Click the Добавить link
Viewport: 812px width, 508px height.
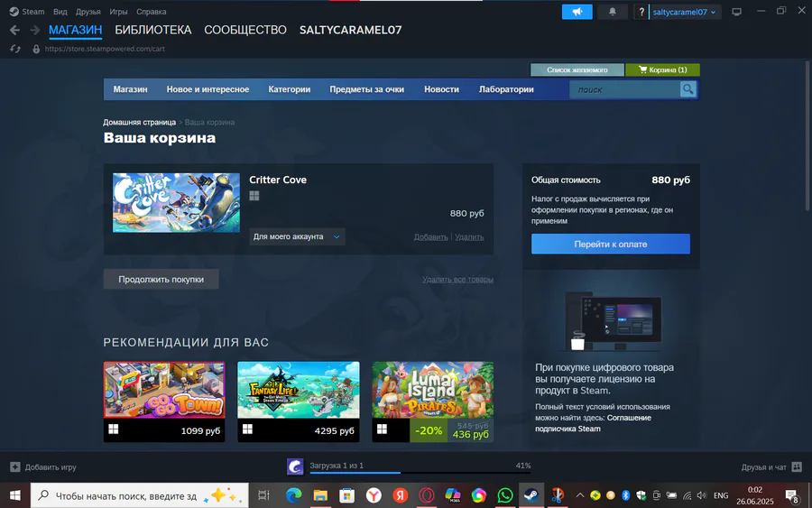coord(431,236)
